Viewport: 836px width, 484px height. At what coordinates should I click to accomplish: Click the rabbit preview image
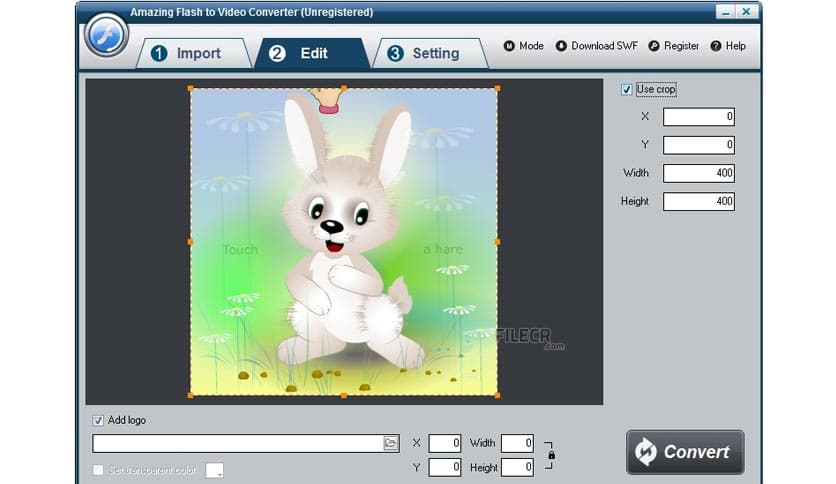(344, 242)
